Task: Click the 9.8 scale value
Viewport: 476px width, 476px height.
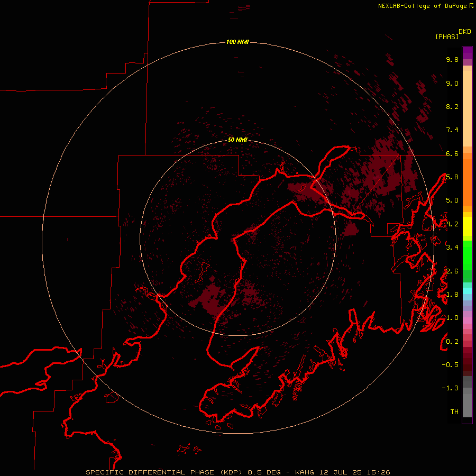Action: click(452, 59)
